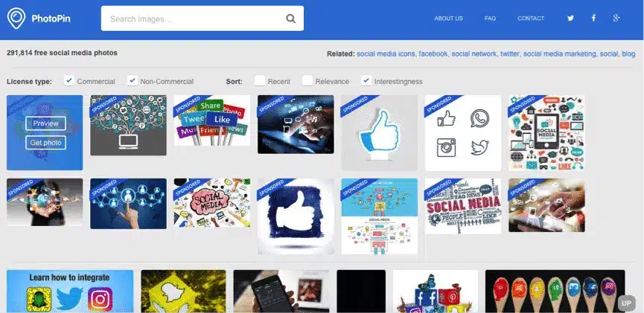The height and width of the screenshot is (313, 644).
Task: Click the Get photo button
Action: click(45, 143)
